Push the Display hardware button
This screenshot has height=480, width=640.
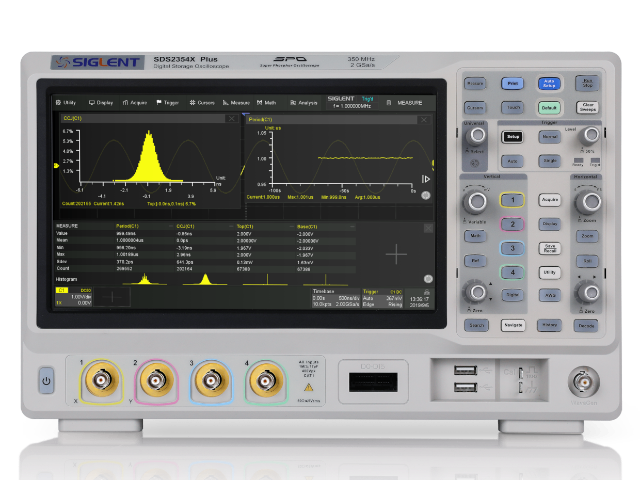(549, 224)
